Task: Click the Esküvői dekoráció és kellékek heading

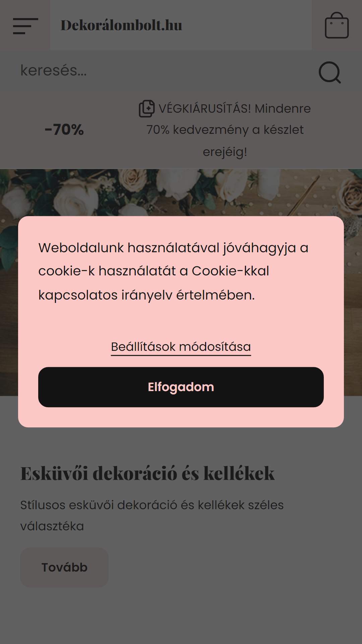Action: pos(147,473)
